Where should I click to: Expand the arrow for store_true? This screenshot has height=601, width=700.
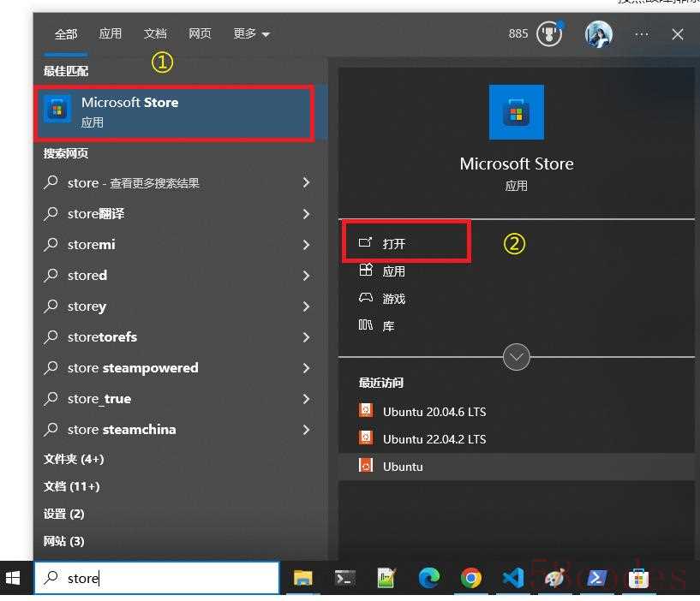click(x=306, y=398)
